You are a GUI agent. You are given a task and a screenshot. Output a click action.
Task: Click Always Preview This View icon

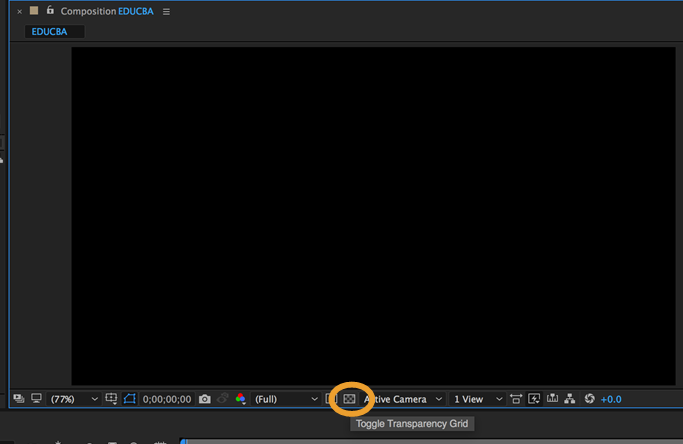[18, 399]
